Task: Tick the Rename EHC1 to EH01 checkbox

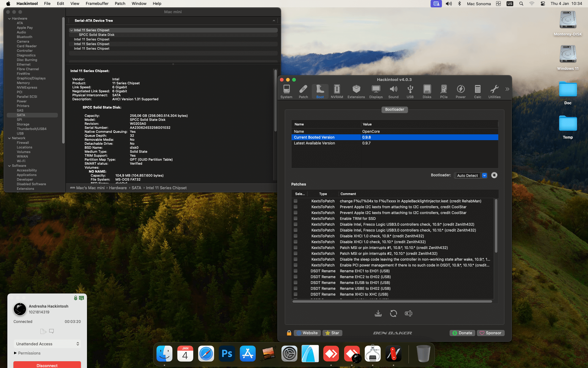Action: pyautogui.click(x=296, y=271)
